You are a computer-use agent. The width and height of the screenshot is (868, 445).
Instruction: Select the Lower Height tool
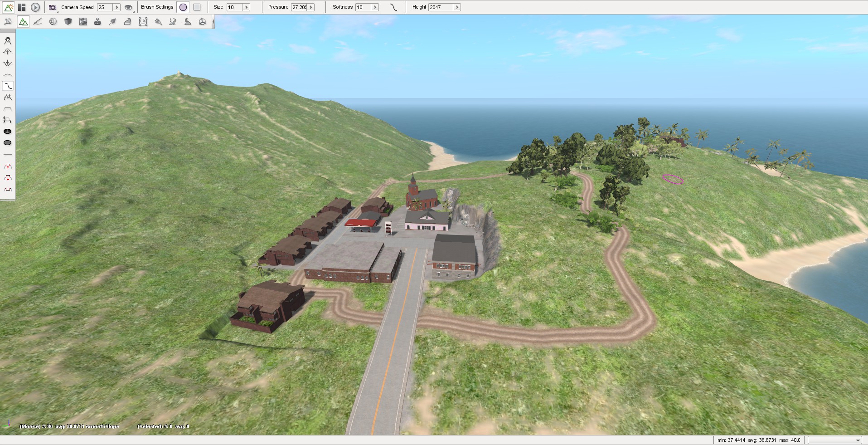pos(8,63)
